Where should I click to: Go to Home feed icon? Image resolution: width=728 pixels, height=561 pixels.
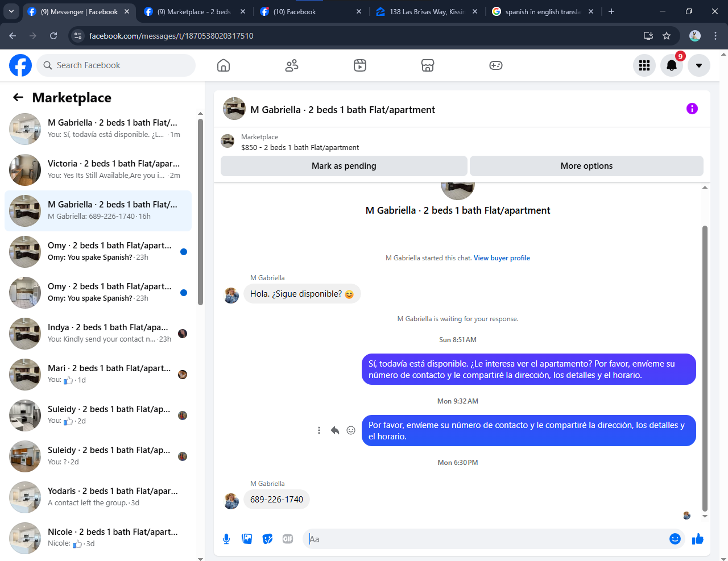(224, 65)
